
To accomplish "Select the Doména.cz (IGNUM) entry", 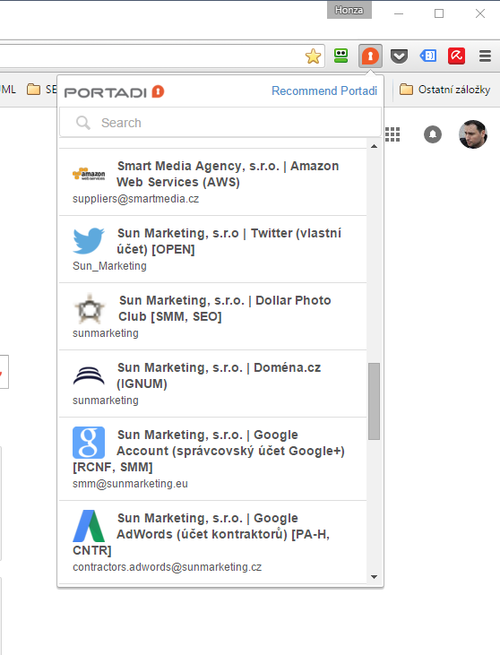I will click(x=213, y=384).
